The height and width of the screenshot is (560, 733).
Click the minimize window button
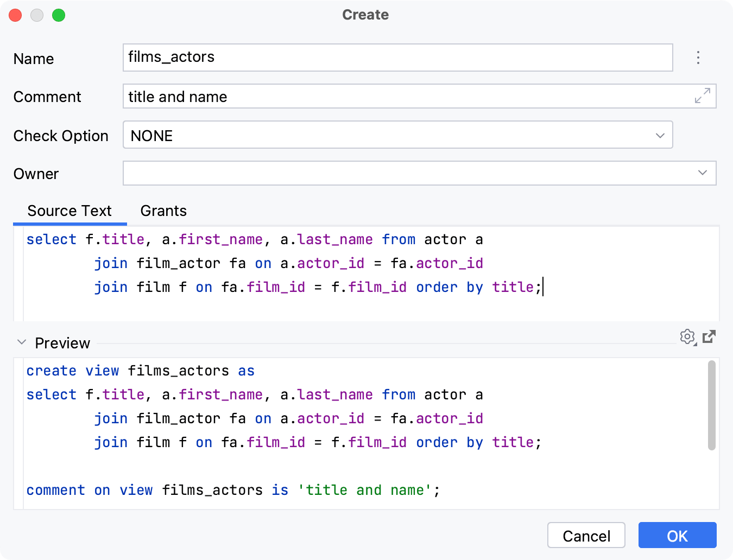(x=37, y=15)
